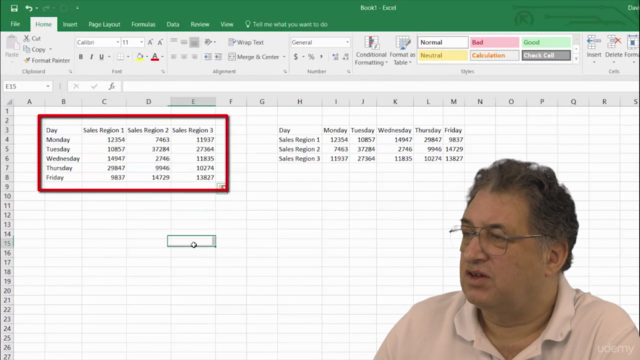Screen dimensions: 640x360
Task: Click the Bottom Align icon
Action: [194, 42]
